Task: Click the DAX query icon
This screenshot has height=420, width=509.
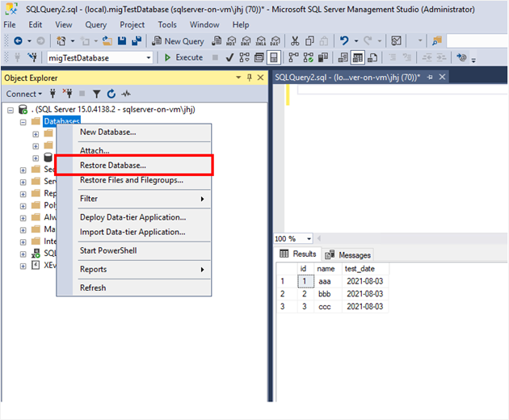Action: tap(275, 41)
